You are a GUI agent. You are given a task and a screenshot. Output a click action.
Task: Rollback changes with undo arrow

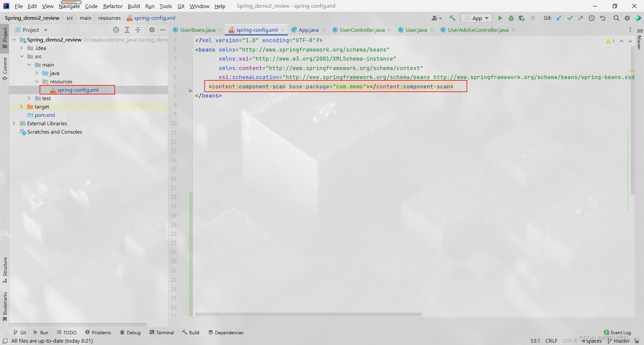(603, 18)
